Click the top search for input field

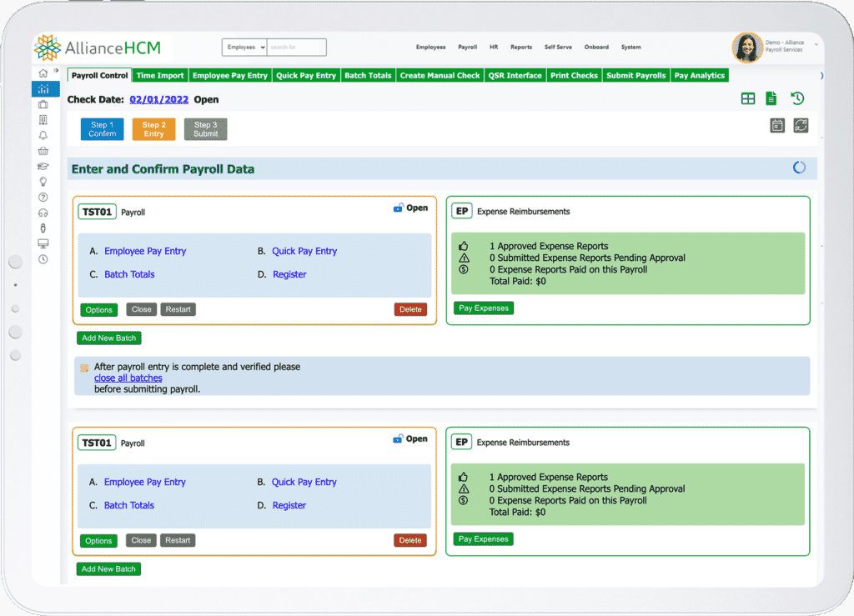297,48
